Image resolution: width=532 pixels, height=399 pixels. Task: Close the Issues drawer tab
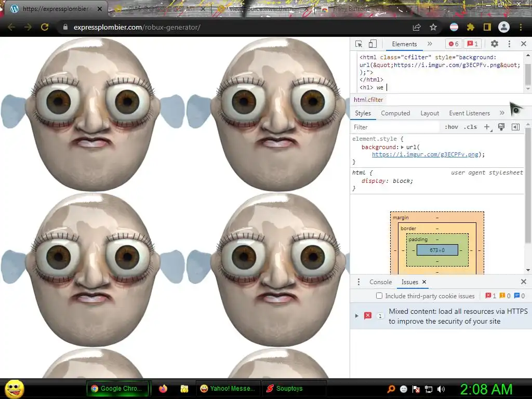(x=424, y=282)
